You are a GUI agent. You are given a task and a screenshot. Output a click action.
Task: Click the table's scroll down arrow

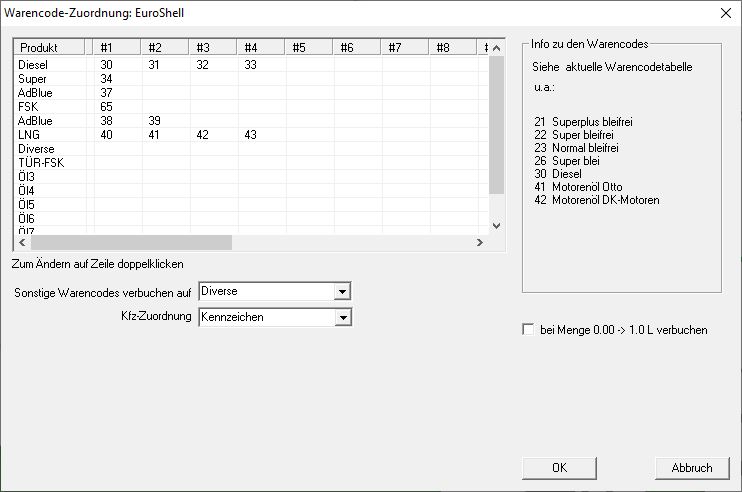coord(496,226)
